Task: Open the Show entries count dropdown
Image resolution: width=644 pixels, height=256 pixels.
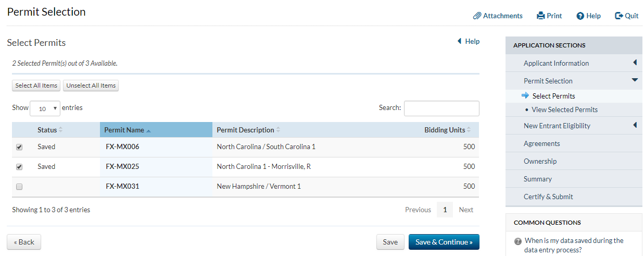Action: (45, 108)
